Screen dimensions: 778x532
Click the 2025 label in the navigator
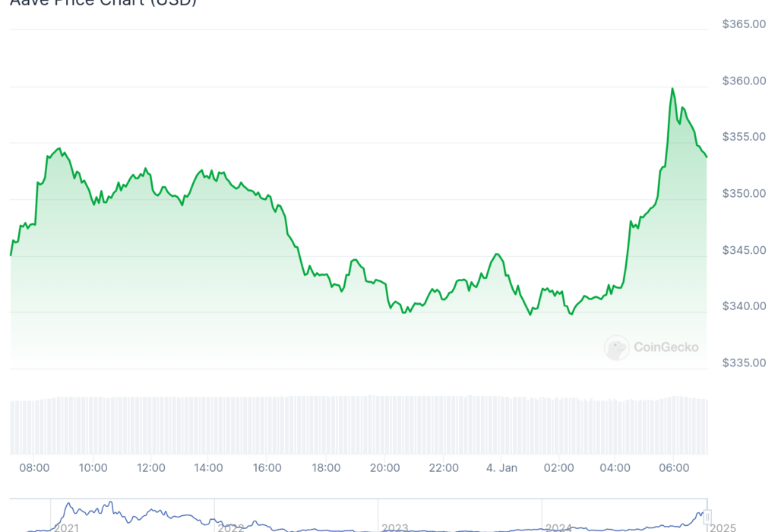[723, 527]
